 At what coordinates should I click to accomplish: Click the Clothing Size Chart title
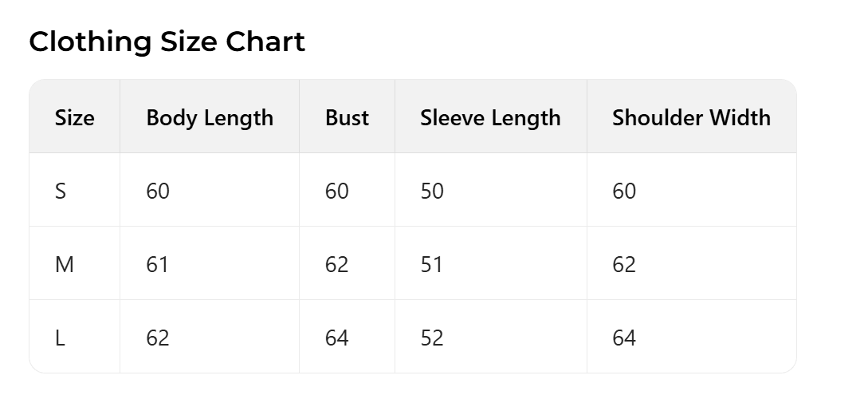click(167, 41)
